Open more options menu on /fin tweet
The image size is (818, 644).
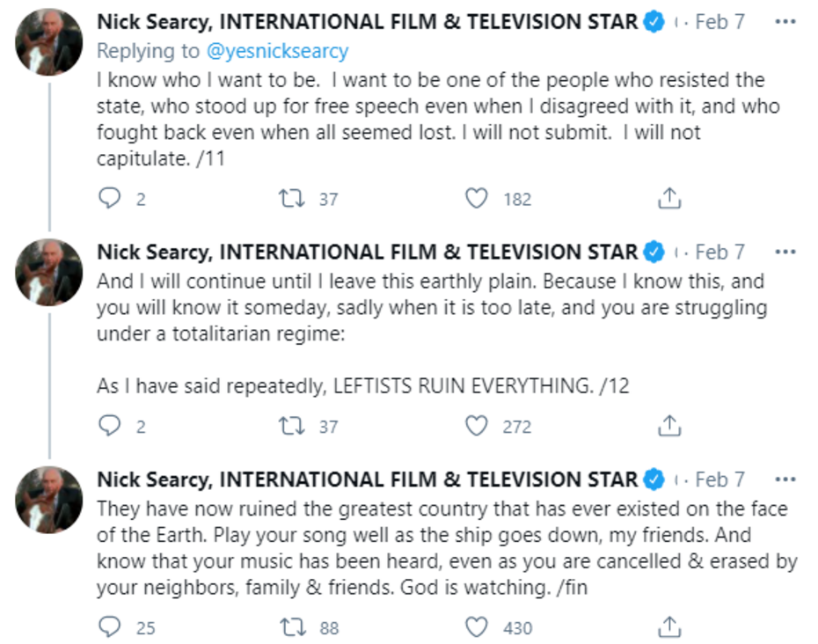(x=785, y=479)
